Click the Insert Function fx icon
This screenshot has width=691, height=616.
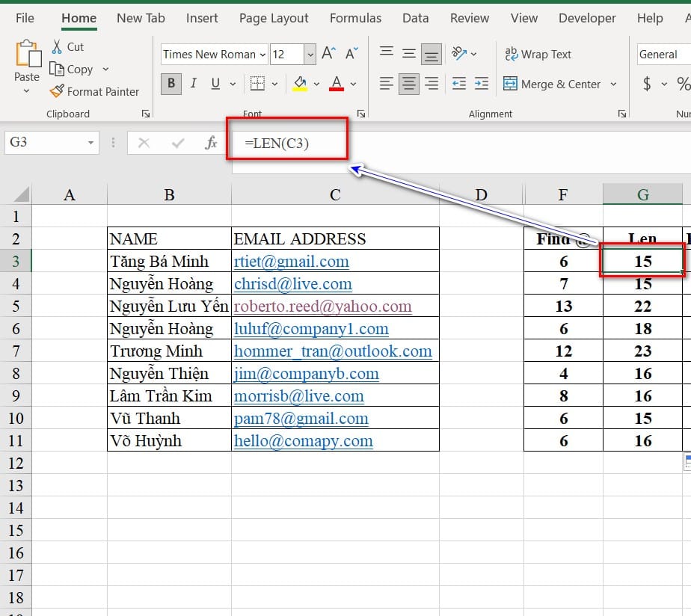tap(211, 143)
